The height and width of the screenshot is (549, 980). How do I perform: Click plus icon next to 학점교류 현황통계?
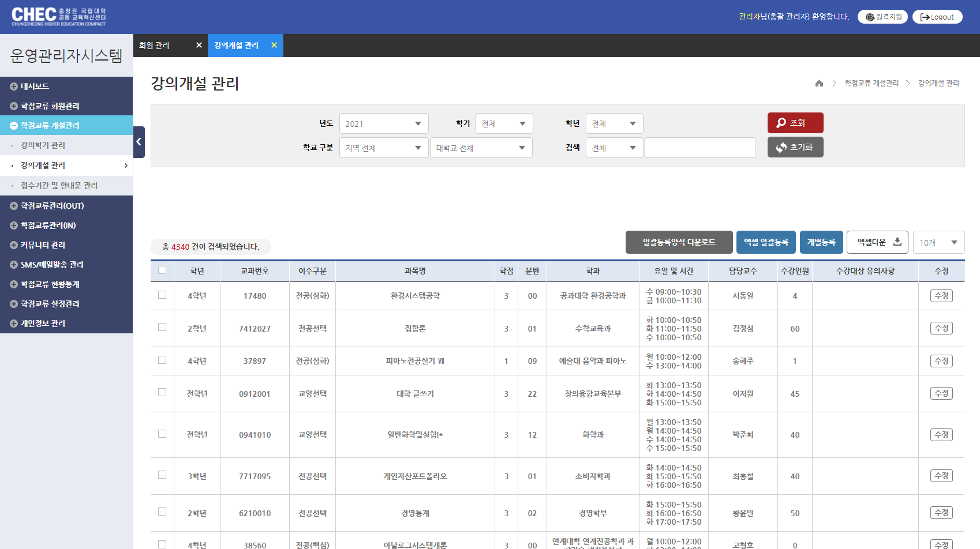pos(14,284)
